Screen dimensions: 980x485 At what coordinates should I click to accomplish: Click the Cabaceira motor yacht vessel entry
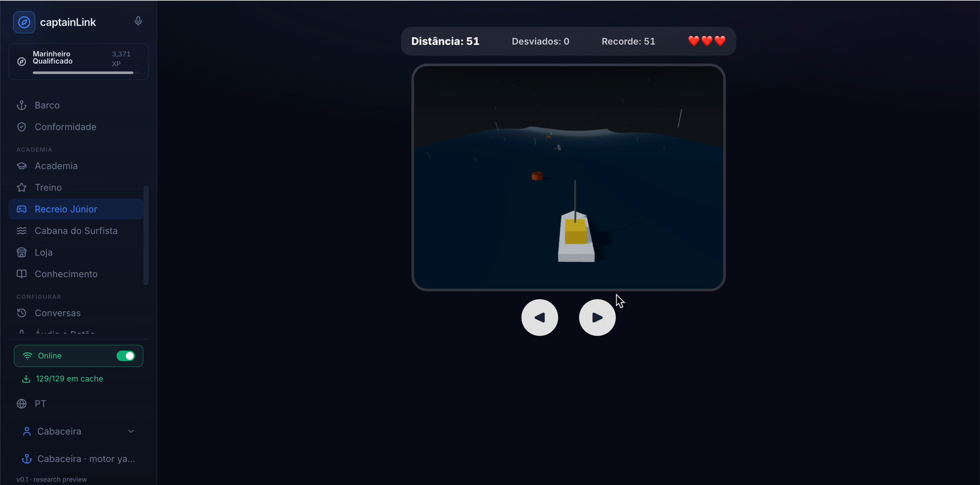78,459
